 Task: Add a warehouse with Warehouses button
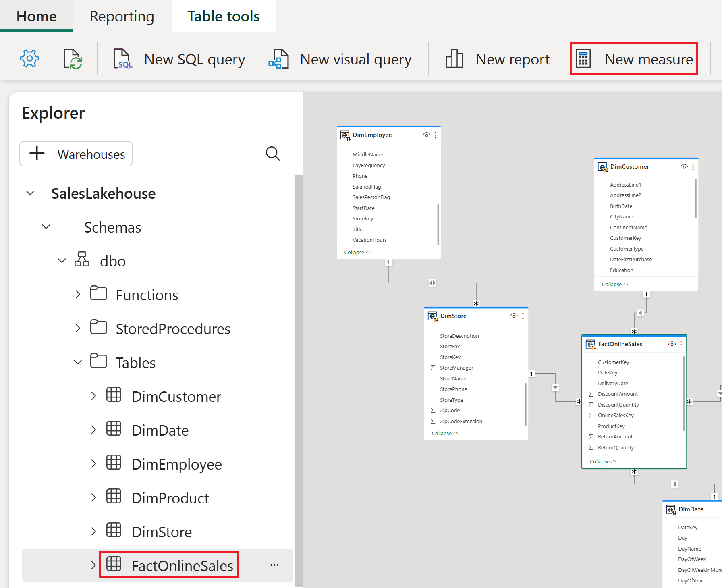[x=76, y=154]
